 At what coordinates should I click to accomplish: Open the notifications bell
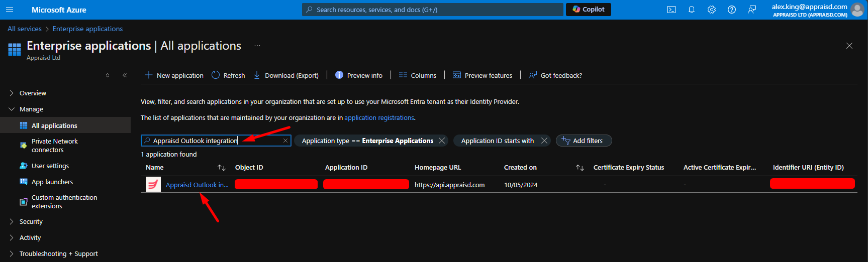(x=691, y=10)
